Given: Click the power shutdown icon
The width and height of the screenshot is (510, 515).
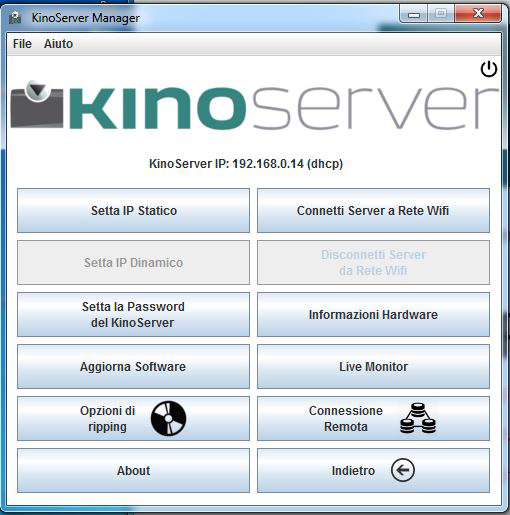Looking at the screenshot, I should pos(489,69).
